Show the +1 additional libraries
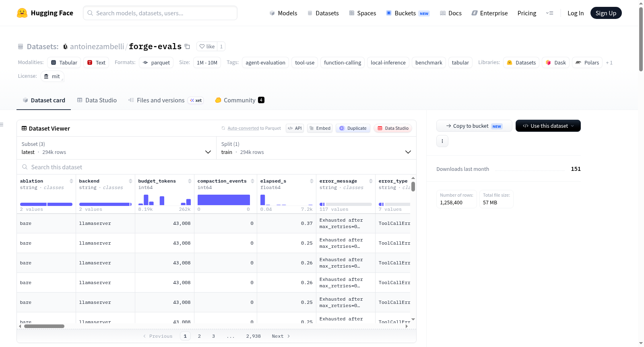Viewport: 644px width, 347px height. (609, 62)
